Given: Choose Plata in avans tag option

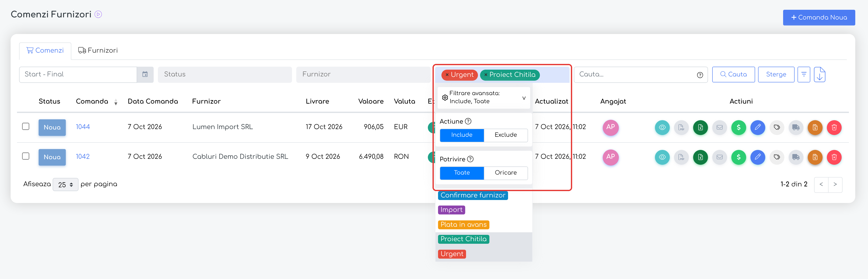Looking at the screenshot, I should coord(463,225).
